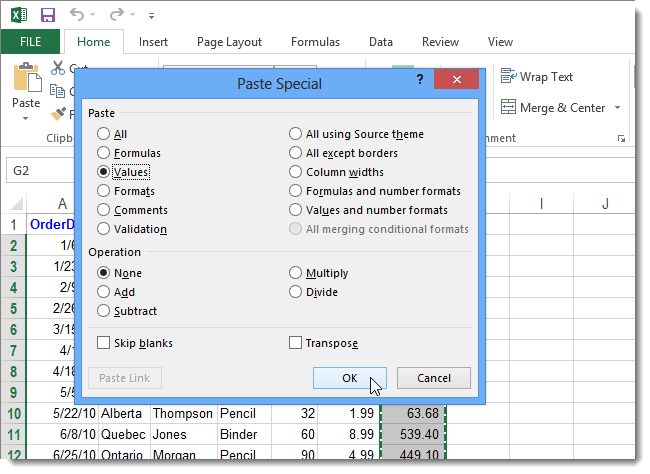Select the Formulas radio option

(x=104, y=153)
